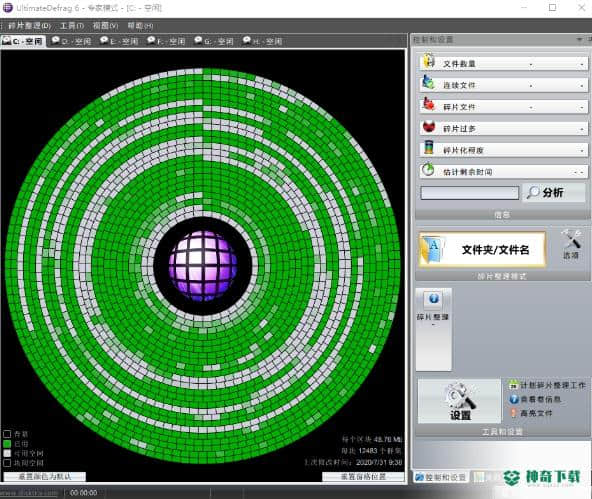
Task: Switch to the C: drive tab
Action: [23, 41]
